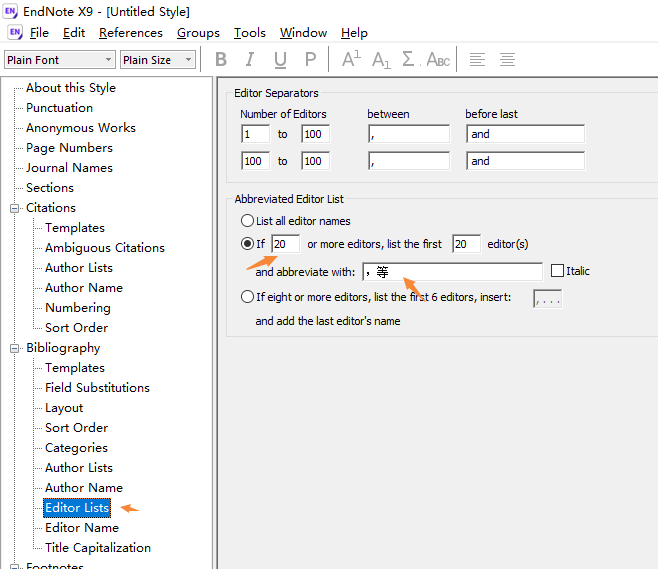Click the Small Caps ABC icon
The width and height of the screenshot is (658, 569).
pos(438,60)
